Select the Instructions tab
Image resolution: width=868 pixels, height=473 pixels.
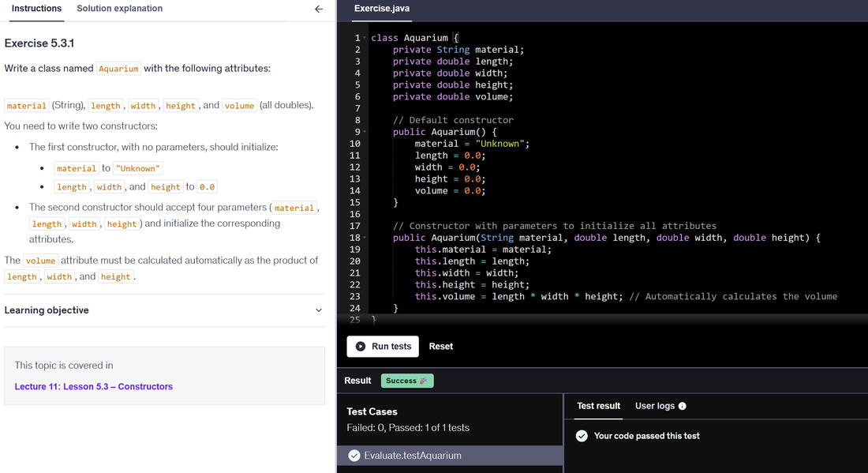pos(36,9)
